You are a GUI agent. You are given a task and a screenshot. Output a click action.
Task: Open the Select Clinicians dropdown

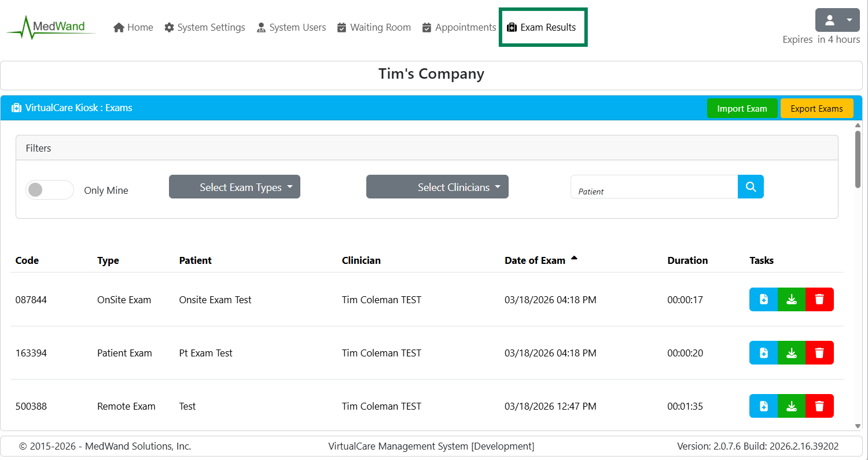(x=437, y=187)
